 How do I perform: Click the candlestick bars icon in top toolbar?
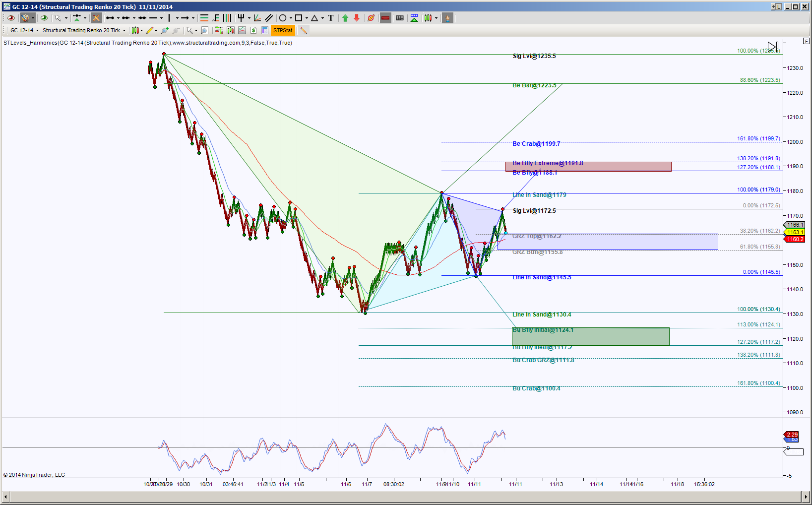coord(429,18)
